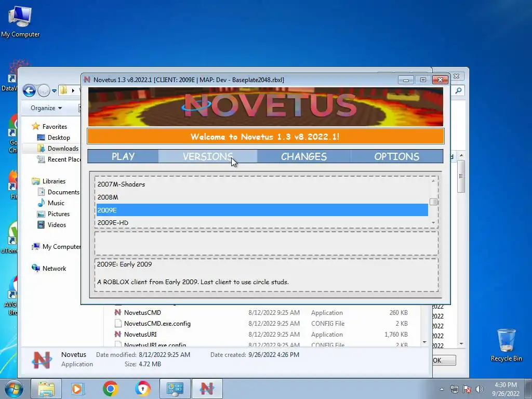Switch to the OPTIONS tab in Novetus
532x399 pixels.
click(396, 156)
